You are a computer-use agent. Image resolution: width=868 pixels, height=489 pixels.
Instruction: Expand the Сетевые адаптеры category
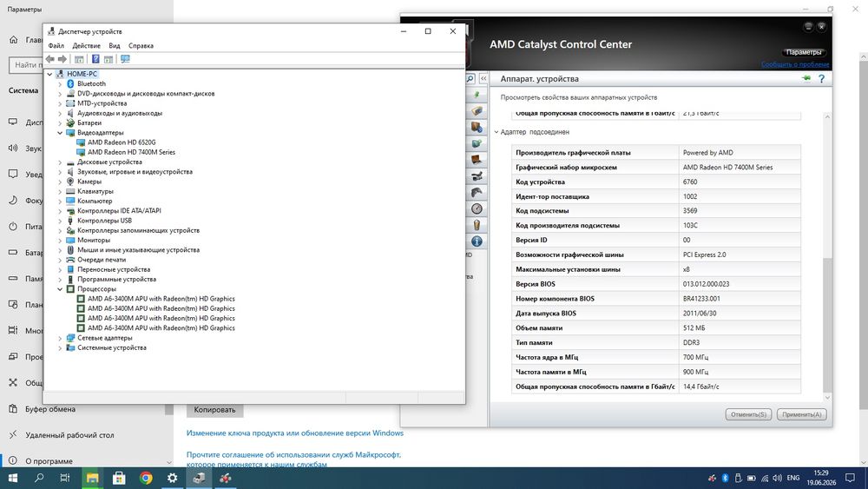(x=60, y=338)
